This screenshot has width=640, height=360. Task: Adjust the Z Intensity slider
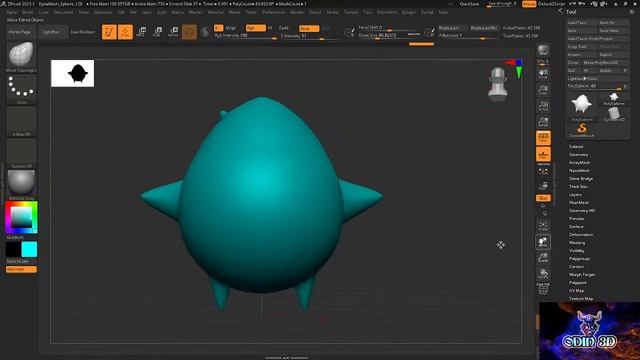click(x=310, y=36)
